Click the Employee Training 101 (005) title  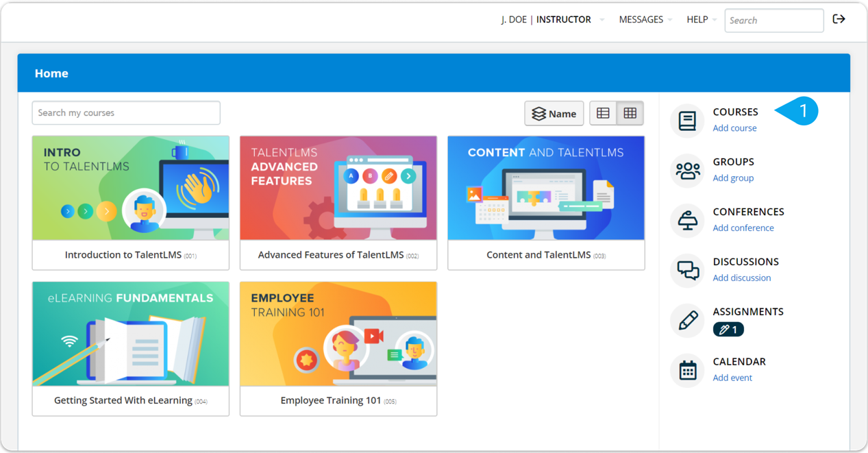click(x=338, y=401)
